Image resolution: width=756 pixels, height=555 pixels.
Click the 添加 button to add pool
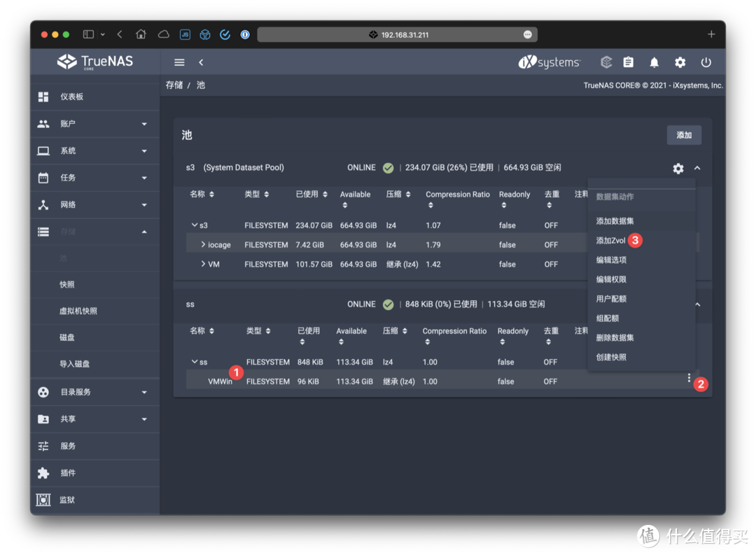(x=683, y=135)
